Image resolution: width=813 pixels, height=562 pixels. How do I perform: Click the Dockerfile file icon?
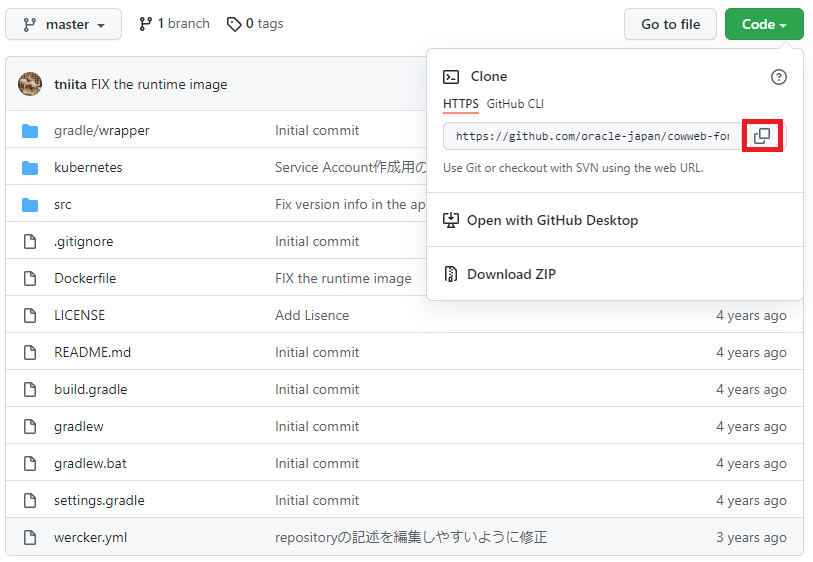click(30, 279)
